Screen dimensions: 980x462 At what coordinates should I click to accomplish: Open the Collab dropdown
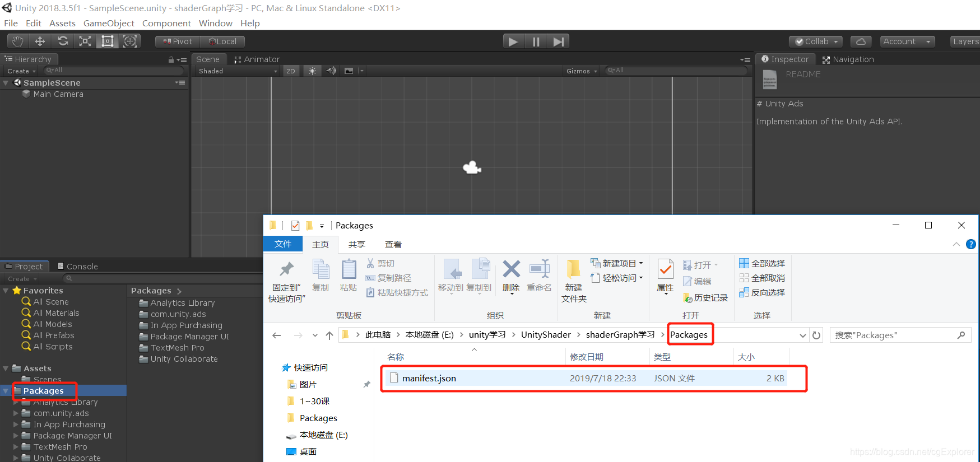click(815, 41)
